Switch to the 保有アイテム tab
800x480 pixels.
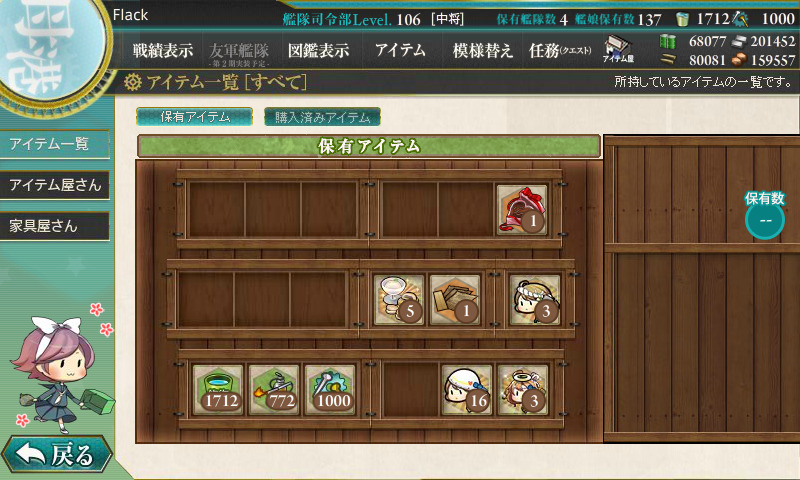click(x=194, y=117)
